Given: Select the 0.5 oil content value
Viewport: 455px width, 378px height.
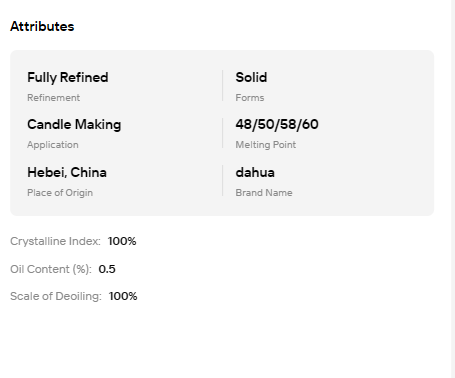Looking at the screenshot, I should [x=107, y=269].
